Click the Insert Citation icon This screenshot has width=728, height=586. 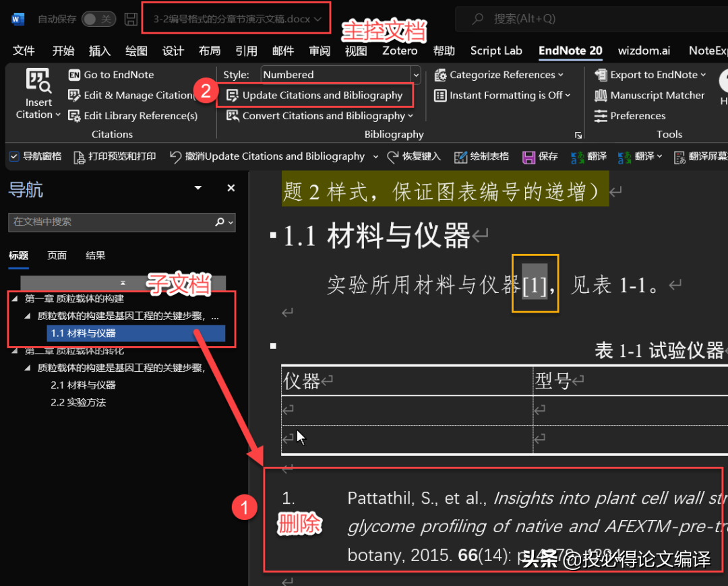point(38,80)
